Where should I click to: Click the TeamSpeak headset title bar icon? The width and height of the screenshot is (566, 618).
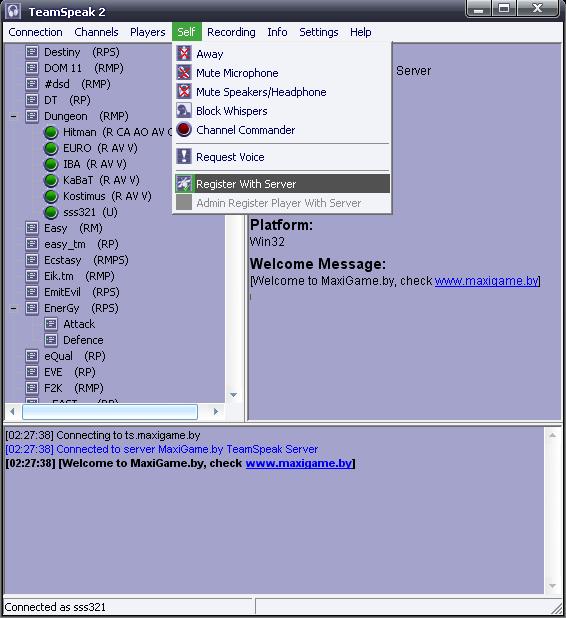tap(13, 11)
